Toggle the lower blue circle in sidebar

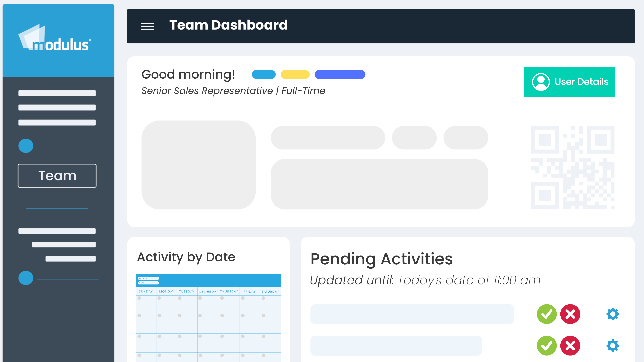(x=26, y=278)
